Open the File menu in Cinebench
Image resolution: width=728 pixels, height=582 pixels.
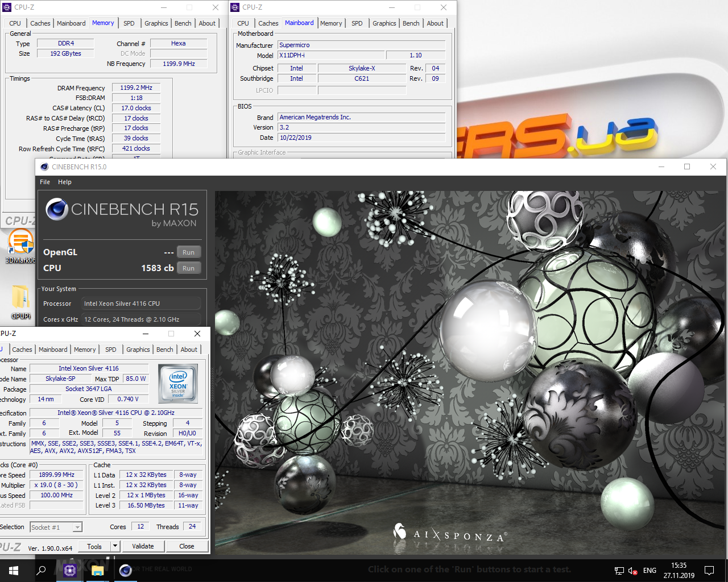pyautogui.click(x=45, y=182)
